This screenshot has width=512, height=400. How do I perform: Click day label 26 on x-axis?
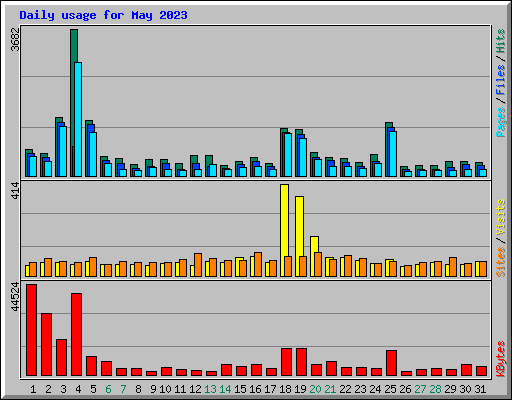point(405,389)
